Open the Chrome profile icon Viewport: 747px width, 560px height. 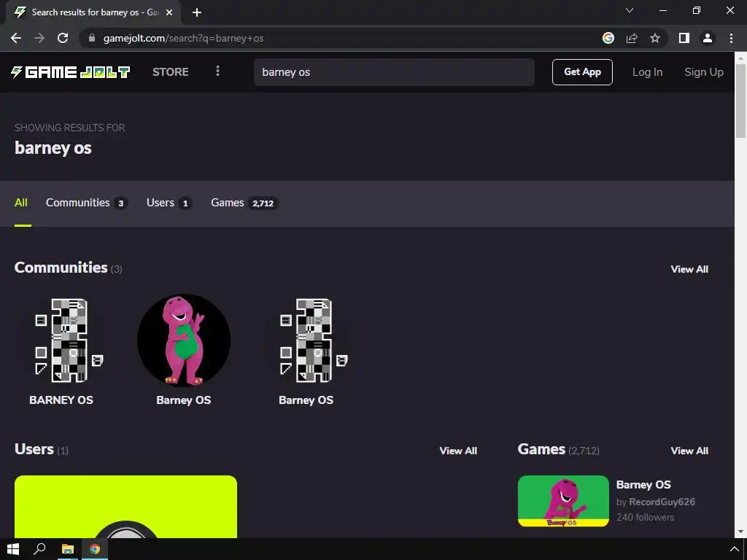click(x=708, y=38)
